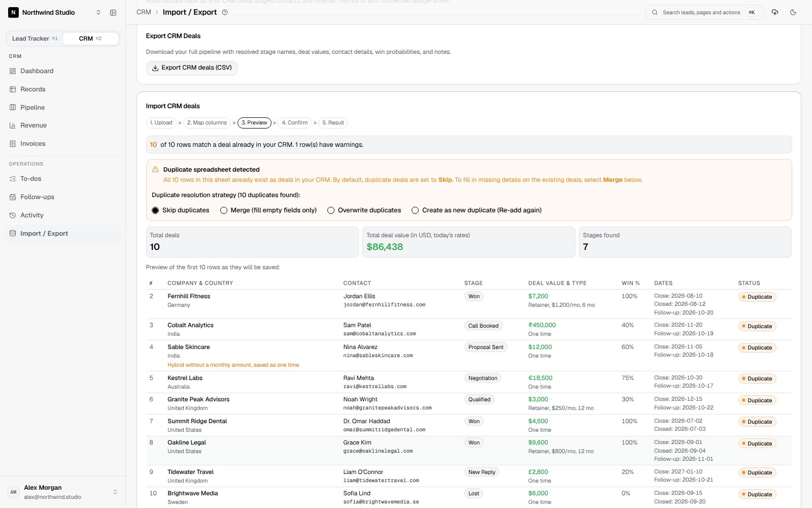Screen dimensions: 812x508
Task: Click the AM user avatar
Action: [x=13, y=492]
